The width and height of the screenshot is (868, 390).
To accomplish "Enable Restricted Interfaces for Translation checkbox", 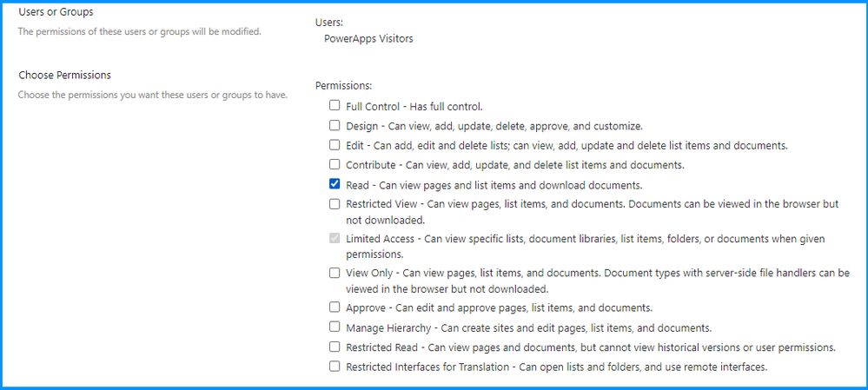I will (335, 367).
